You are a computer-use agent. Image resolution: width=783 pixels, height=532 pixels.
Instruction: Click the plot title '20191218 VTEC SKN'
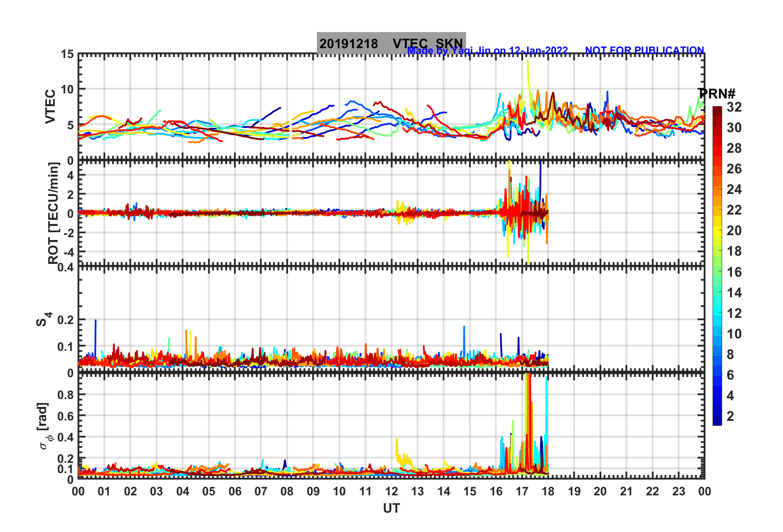coord(391,43)
